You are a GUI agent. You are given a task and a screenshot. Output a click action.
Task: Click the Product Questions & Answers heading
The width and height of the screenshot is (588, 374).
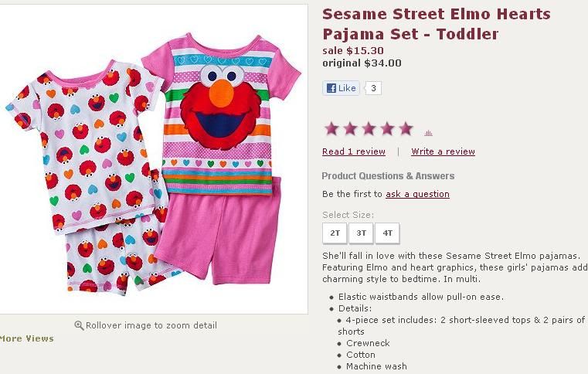coord(388,176)
